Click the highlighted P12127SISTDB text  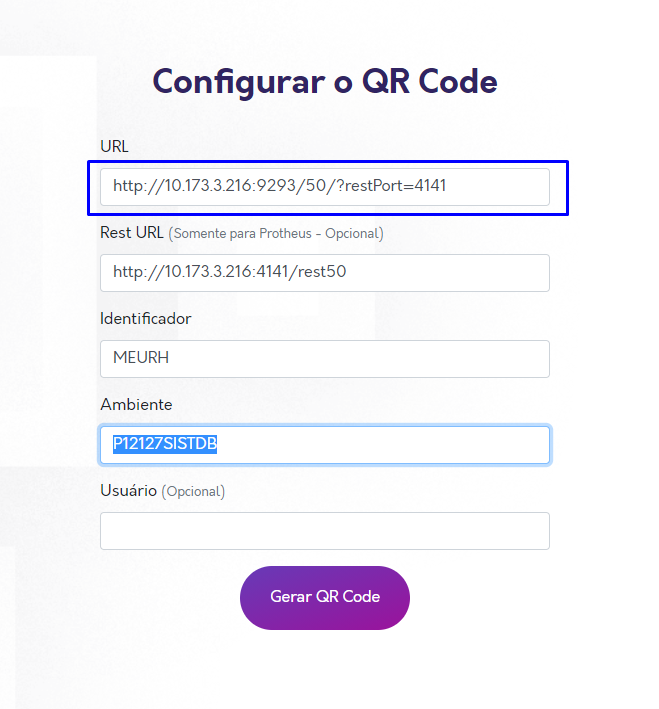coord(165,444)
